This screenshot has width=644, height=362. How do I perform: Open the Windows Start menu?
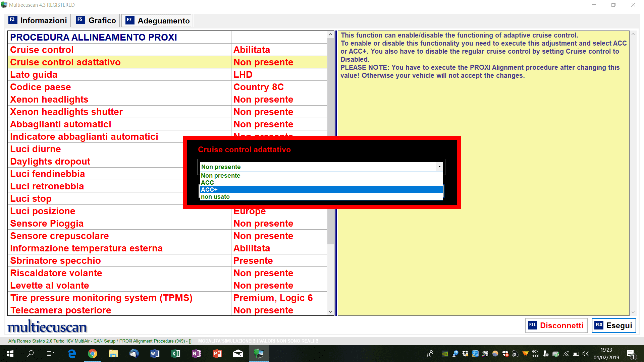[x=10, y=354]
